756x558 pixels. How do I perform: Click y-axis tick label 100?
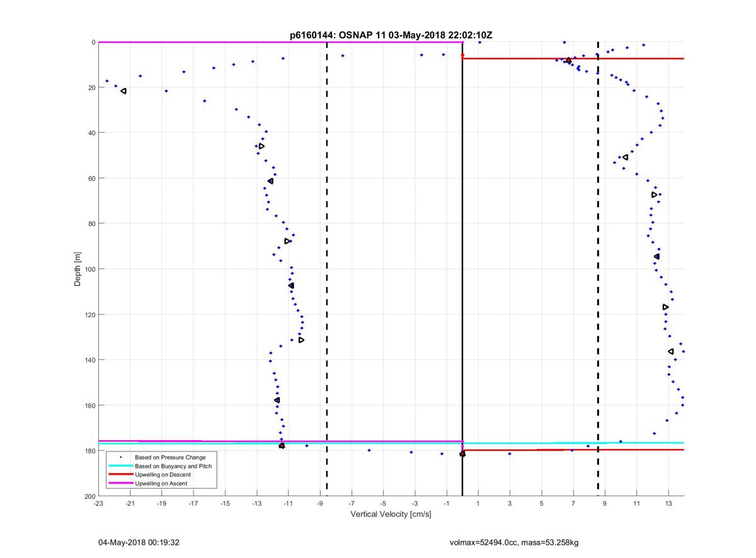point(89,269)
